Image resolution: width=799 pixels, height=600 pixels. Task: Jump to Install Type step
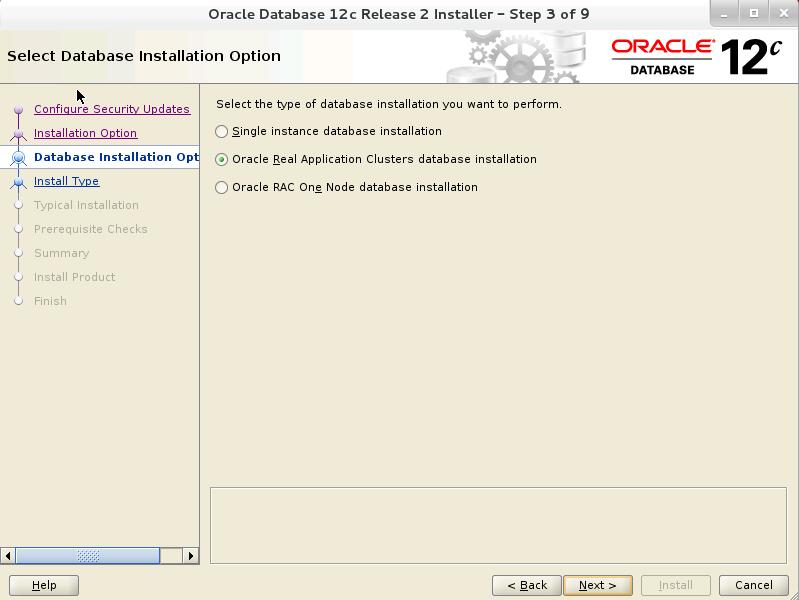tap(66, 181)
